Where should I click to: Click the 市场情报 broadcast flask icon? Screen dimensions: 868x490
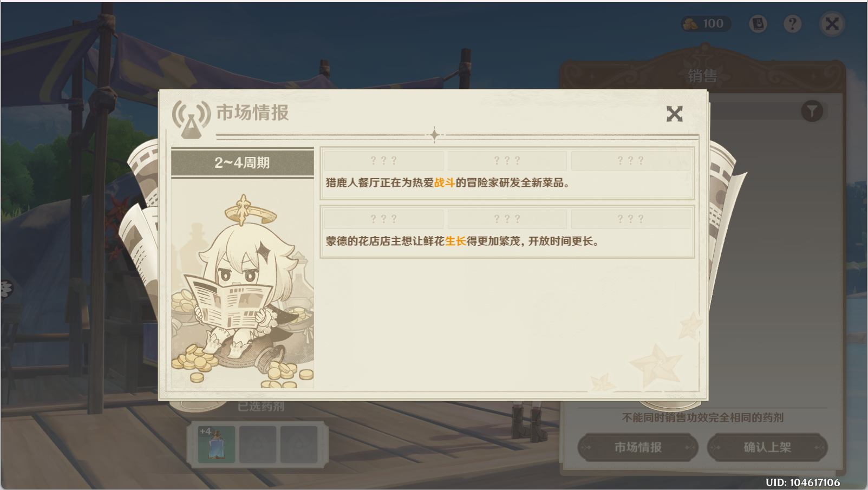[191, 119]
